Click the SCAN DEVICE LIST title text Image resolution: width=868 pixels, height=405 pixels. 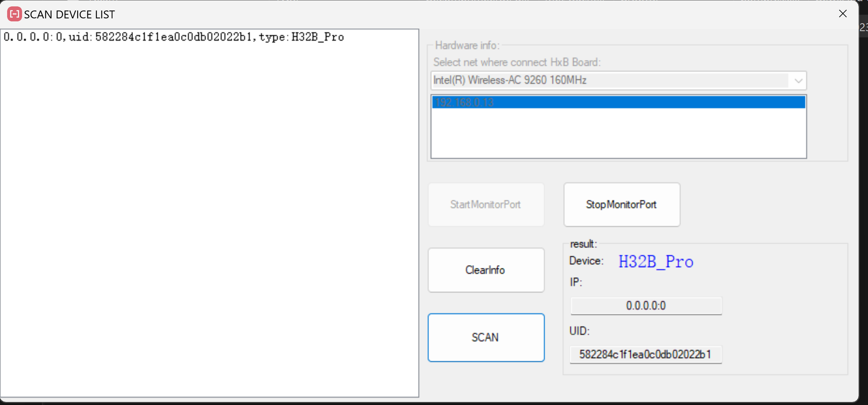69,15
